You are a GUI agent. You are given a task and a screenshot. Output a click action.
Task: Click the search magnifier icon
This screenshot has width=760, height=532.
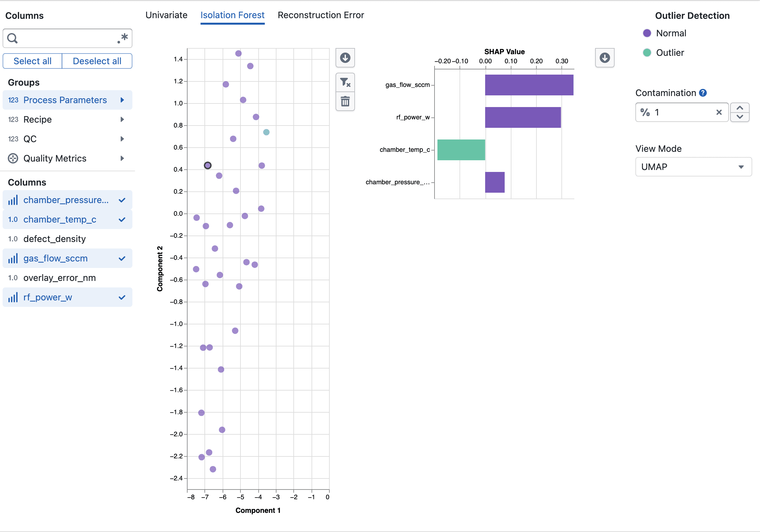[x=13, y=38]
